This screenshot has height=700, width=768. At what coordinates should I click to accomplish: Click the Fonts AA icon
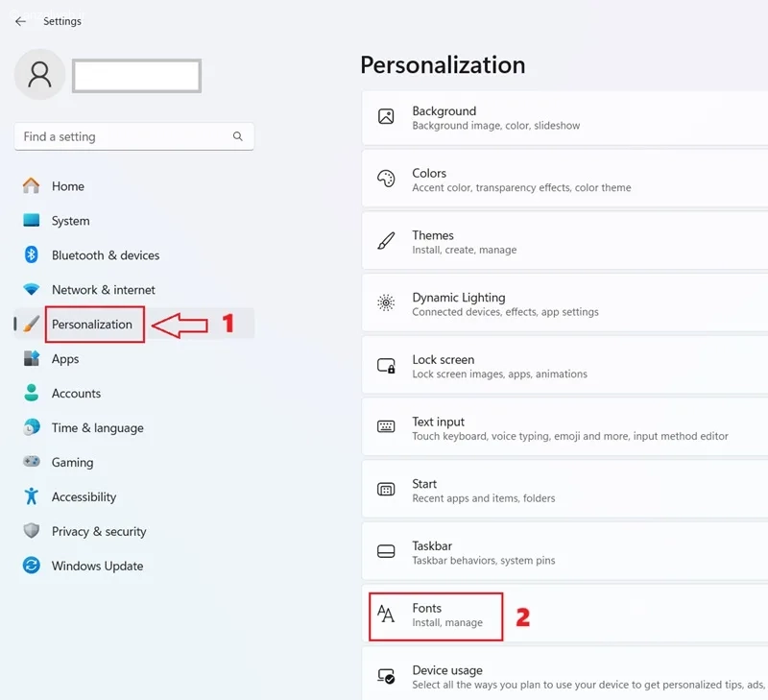[x=386, y=614]
